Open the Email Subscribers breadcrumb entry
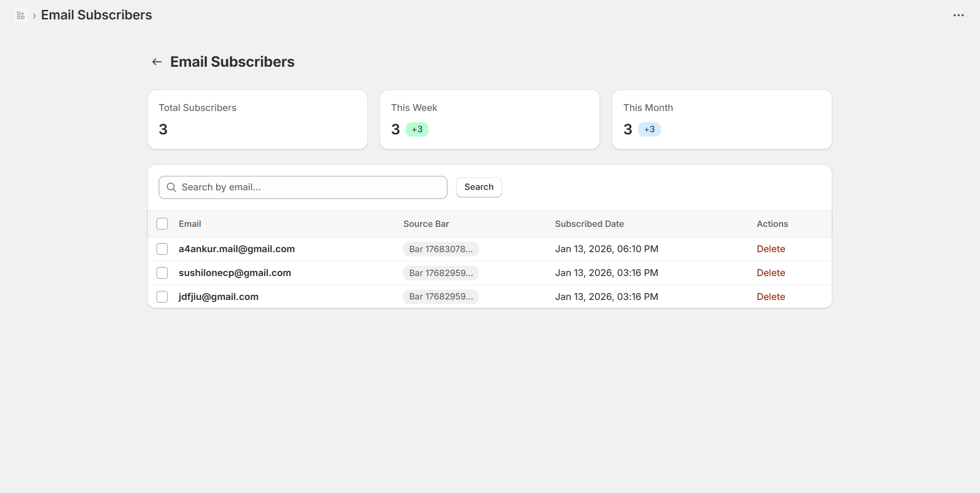 [x=96, y=15]
